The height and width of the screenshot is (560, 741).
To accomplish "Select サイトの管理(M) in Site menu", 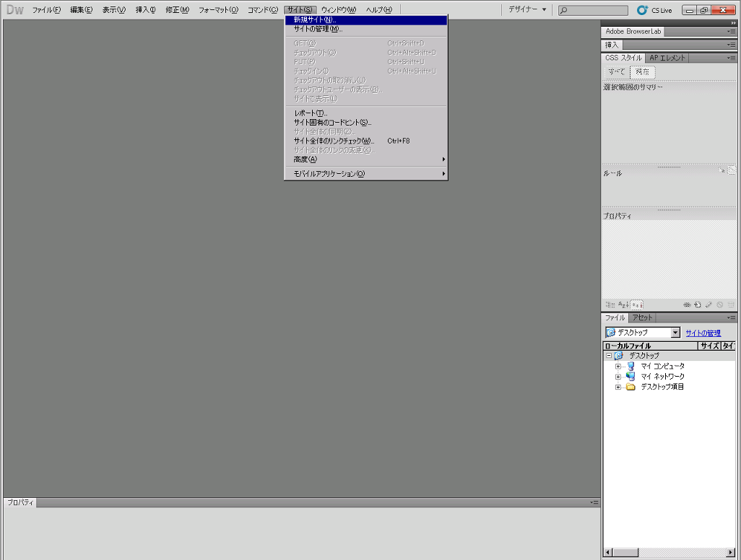I will coord(365,29).
